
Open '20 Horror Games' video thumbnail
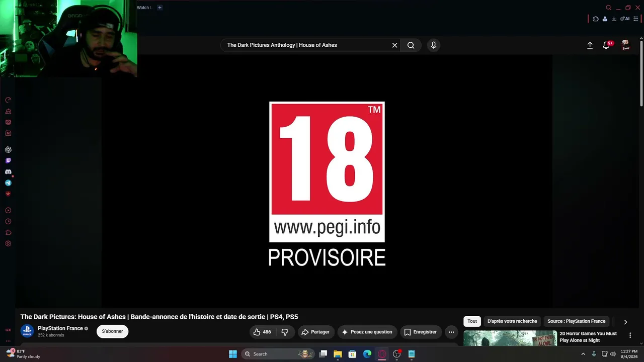pyautogui.click(x=510, y=338)
